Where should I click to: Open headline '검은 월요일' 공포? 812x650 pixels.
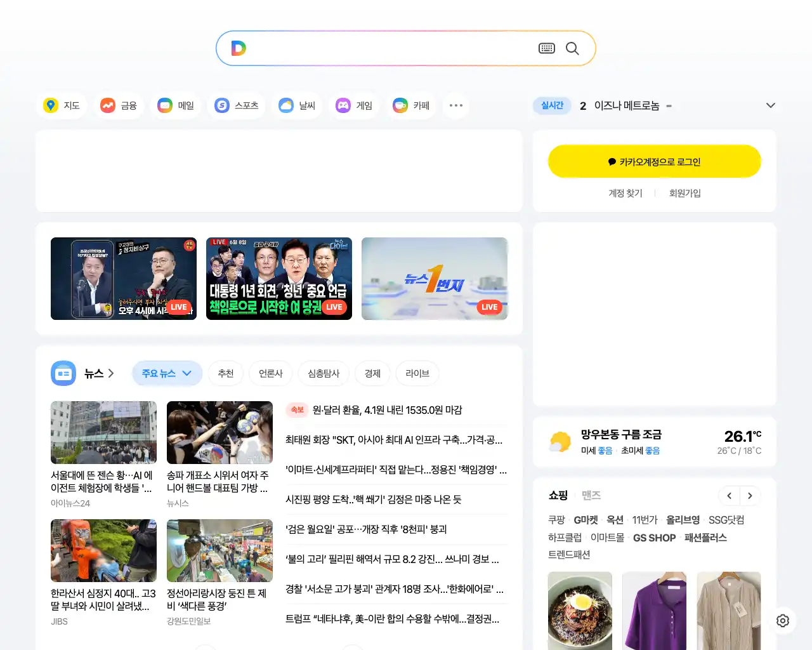coord(366,529)
